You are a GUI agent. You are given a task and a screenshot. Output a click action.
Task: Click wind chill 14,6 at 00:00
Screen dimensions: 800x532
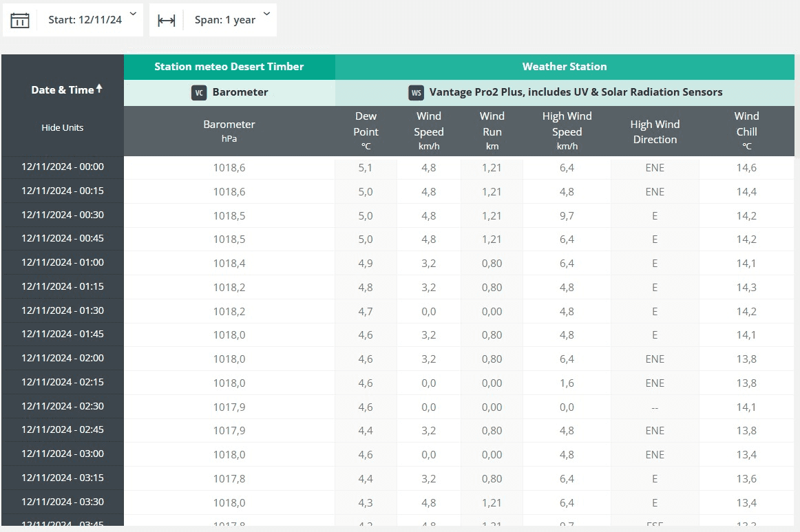click(746, 168)
